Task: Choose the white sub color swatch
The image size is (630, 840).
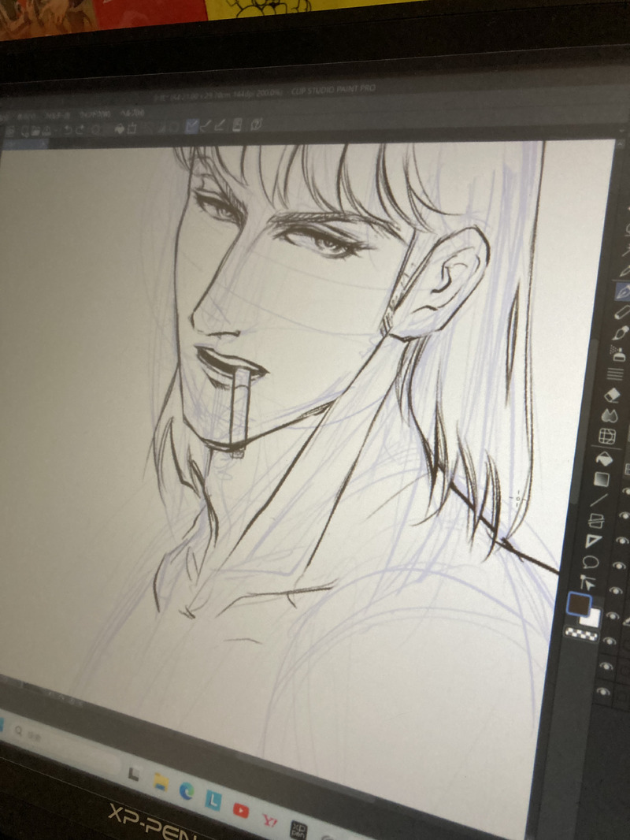Action: point(592,619)
